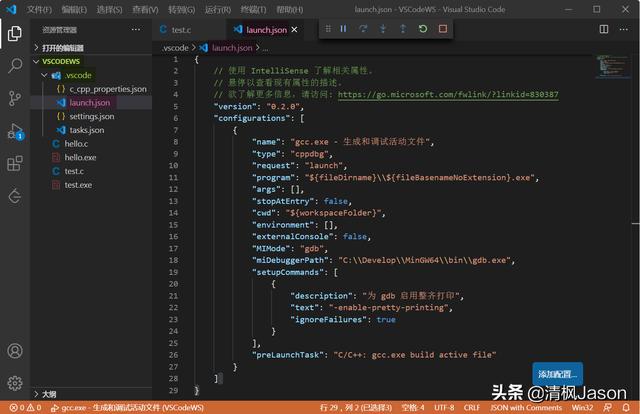Open the Source Control view icon
This screenshot has width=640, height=414.
(15, 98)
